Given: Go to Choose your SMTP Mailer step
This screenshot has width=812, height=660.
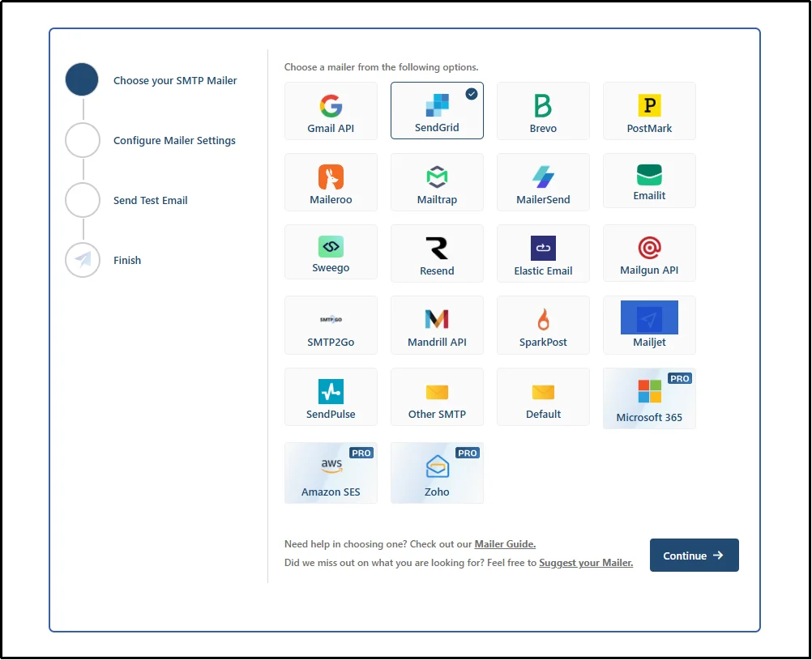Looking at the screenshot, I should tap(175, 81).
